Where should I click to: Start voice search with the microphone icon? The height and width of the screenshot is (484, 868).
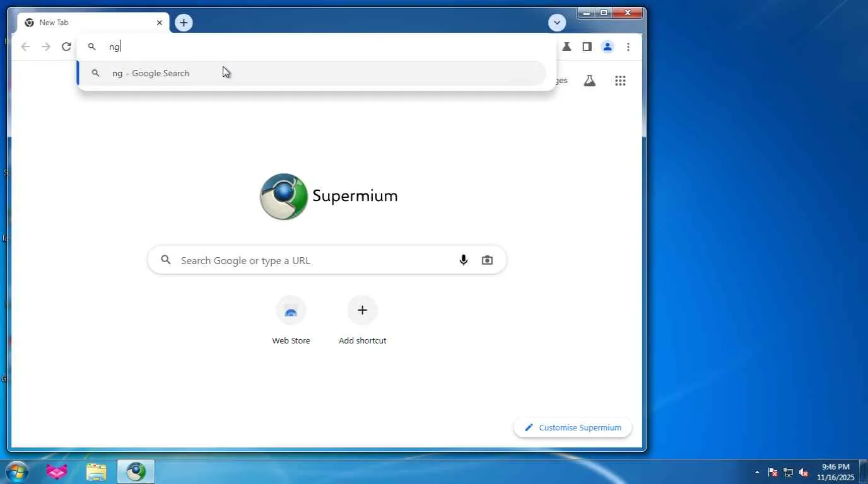click(464, 260)
